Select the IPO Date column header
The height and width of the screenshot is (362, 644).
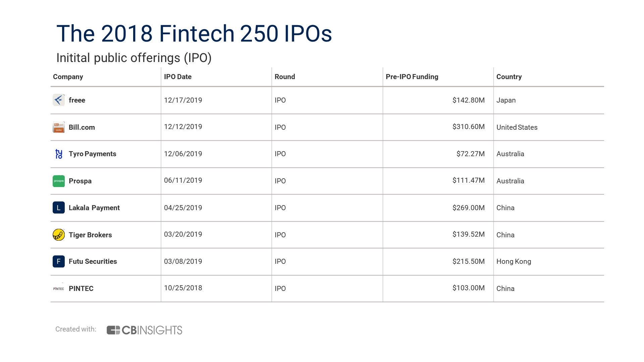pyautogui.click(x=178, y=77)
